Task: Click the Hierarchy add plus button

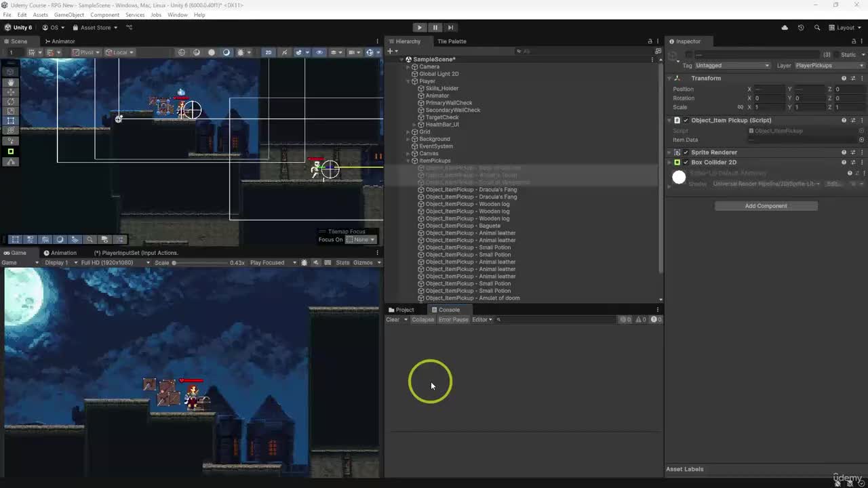Action: 390,52
